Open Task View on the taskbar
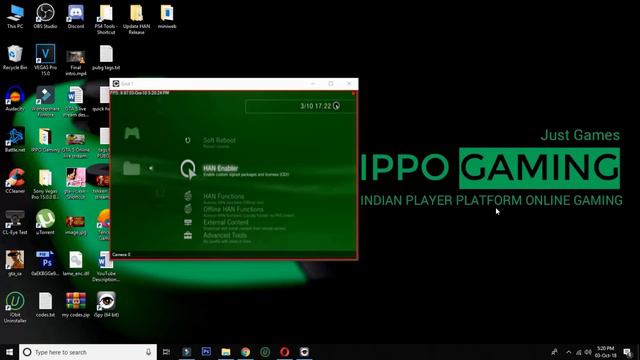This screenshot has width=640, height=360. coord(166,352)
